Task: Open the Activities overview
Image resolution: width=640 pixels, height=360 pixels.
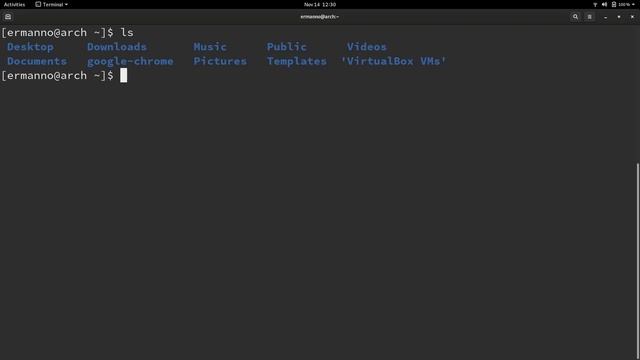Action: pyautogui.click(x=14, y=4)
